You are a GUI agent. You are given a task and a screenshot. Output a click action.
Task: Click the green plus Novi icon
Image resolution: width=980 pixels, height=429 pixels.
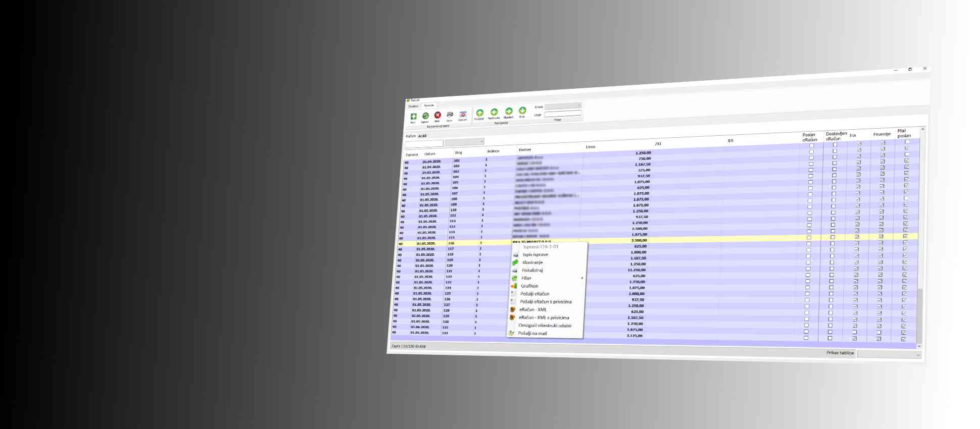413,117
